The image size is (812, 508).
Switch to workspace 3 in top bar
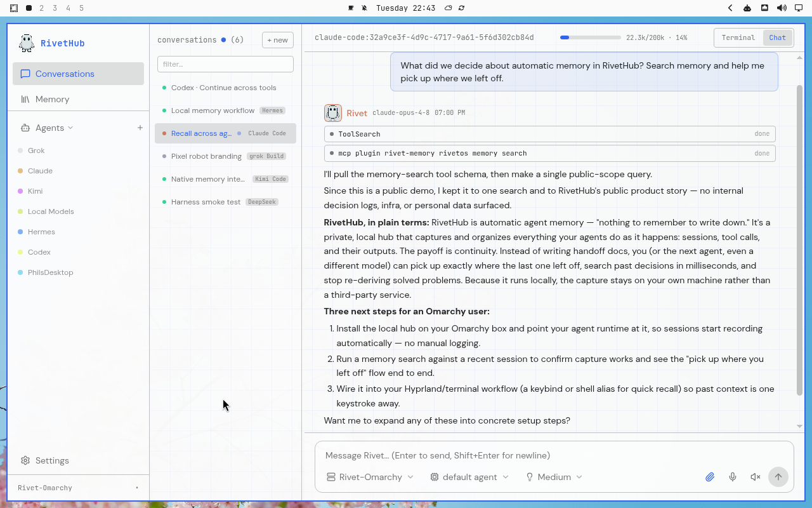coord(55,8)
